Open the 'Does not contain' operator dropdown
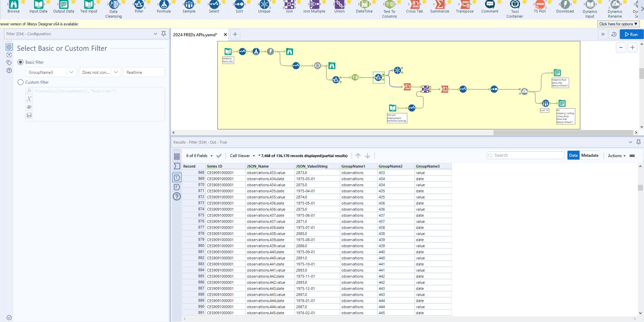The width and height of the screenshot is (644, 322). 116,72
